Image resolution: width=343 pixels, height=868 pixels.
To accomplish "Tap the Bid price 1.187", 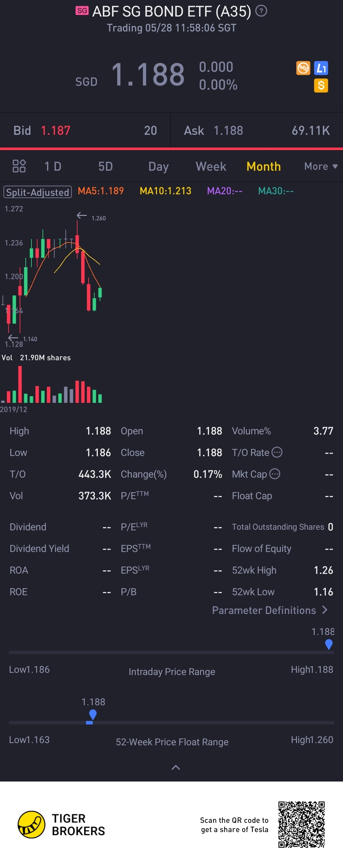I will pos(56,130).
